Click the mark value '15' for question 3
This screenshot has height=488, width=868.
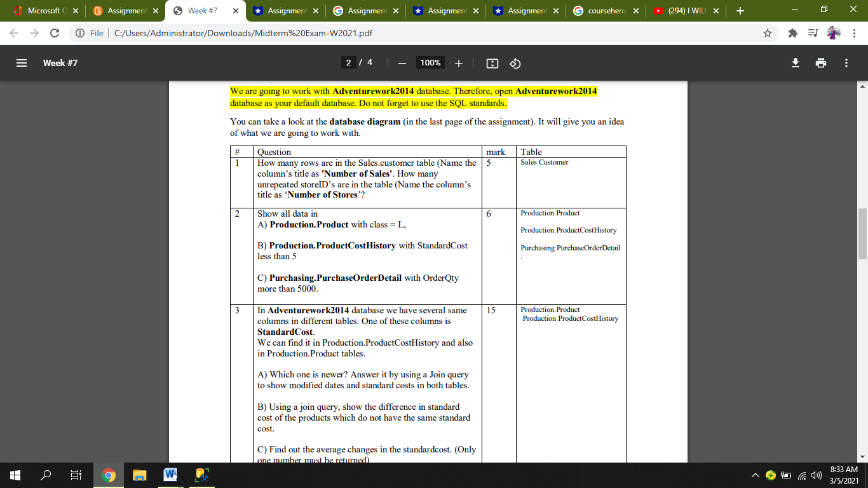click(x=491, y=310)
